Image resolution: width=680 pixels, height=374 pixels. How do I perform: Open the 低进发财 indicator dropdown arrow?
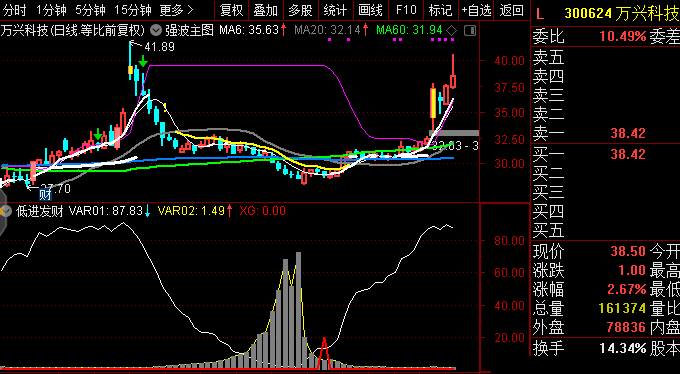coord(6,211)
